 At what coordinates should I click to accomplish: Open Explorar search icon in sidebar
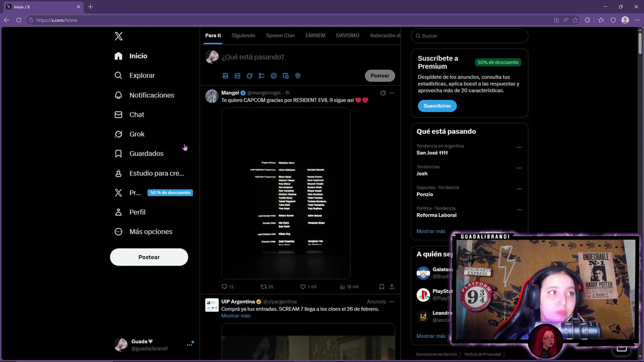(118, 75)
